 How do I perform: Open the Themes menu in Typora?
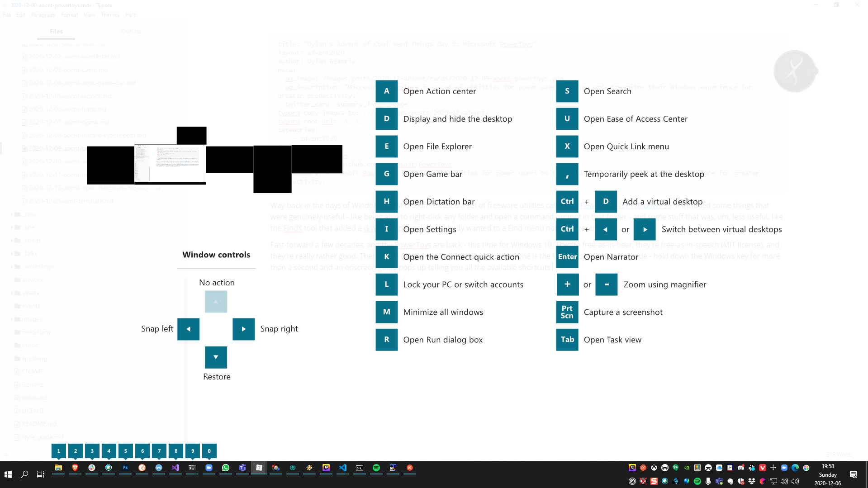point(110,15)
